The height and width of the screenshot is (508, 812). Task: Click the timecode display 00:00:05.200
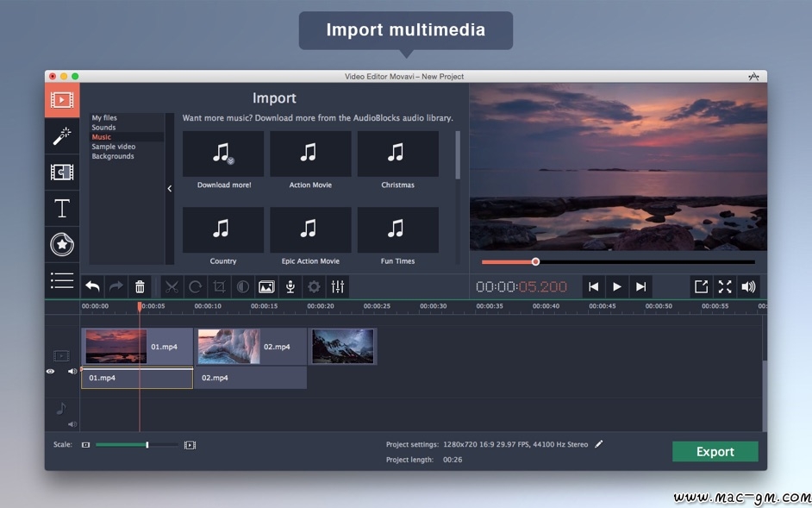(x=522, y=286)
